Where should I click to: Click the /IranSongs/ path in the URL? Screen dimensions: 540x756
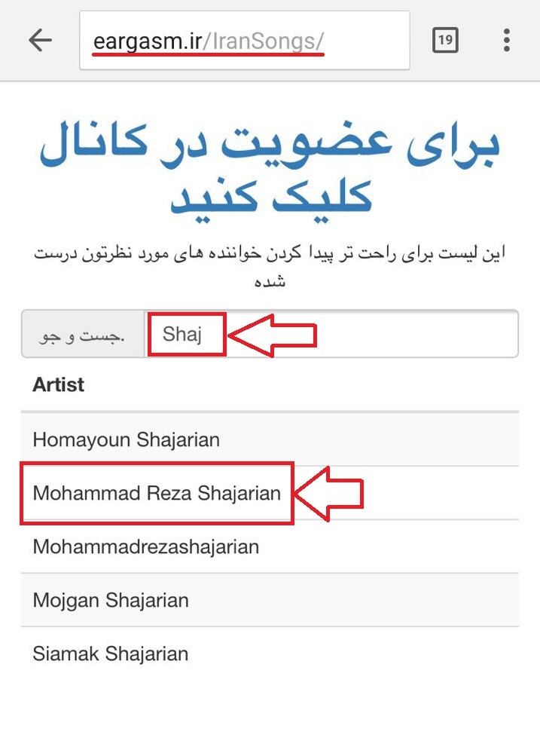[264, 41]
